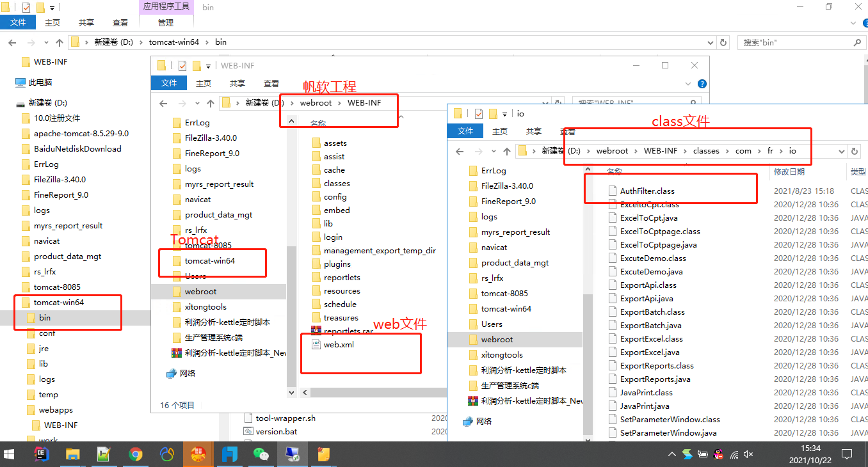
Task: Select apache-tomcat-8.5.29-9.0 folder in navigation pane
Action: click(81, 134)
